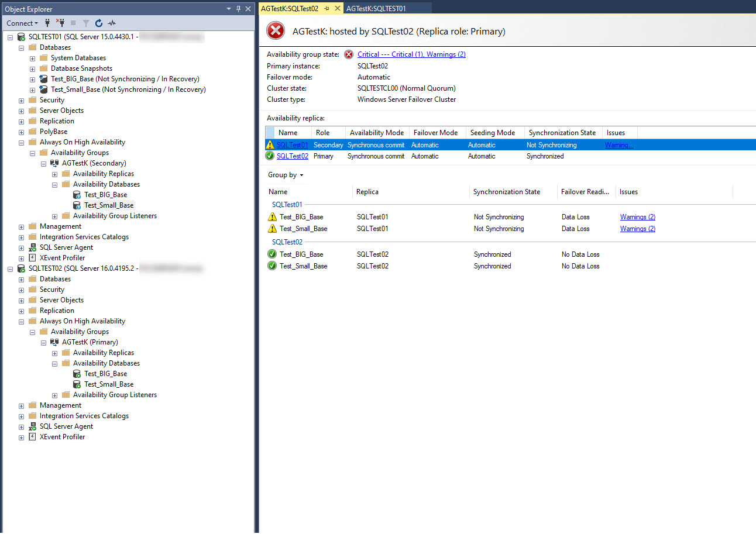The image size is (756, 534).
Task: Open the Connect dropdown in Object Explorer
Action: click(x=22, y=23)
